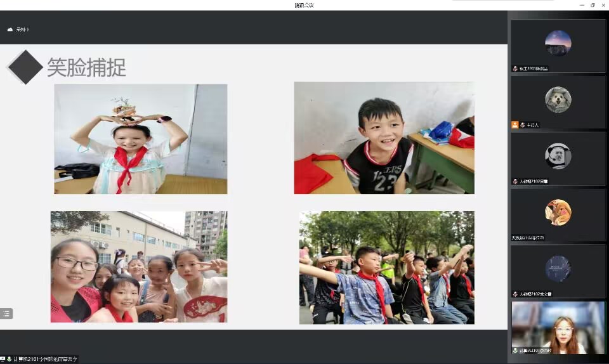The image size is (609, 364).
Task: Select the cartoon bird avatar participant
Action: (x=558, y=212)
